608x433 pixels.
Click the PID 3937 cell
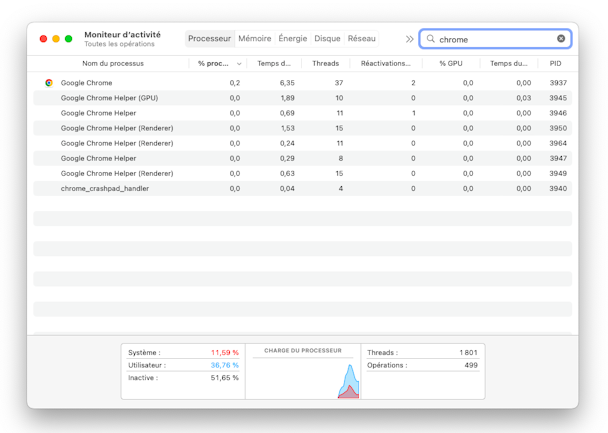point(558,83)
